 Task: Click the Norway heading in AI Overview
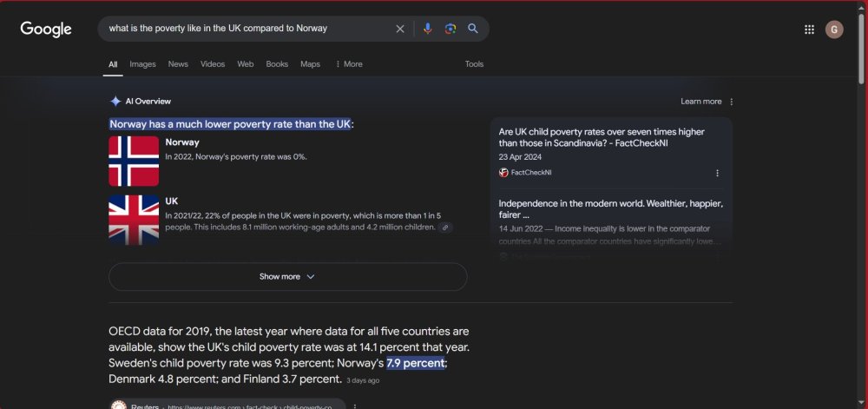pyautogui.click(x=182, y=142)
